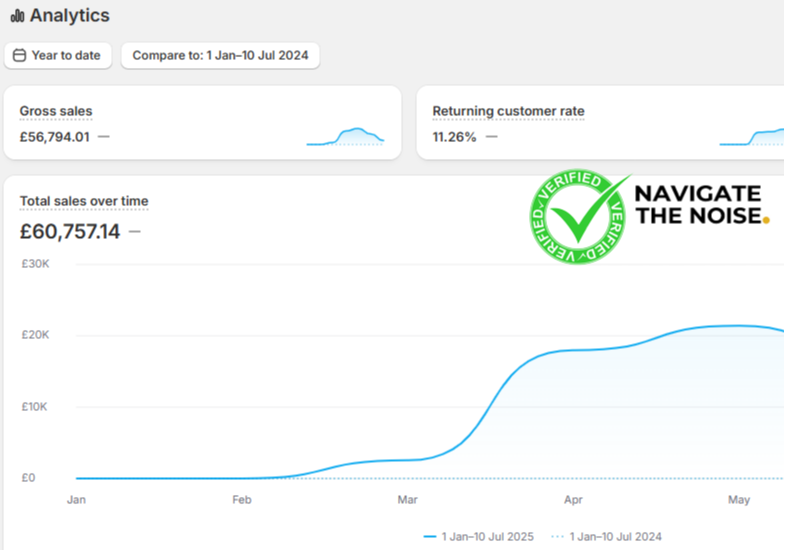Click the Analytics page heading
This screenshot has width=785, height=551.
[x=70, y=16]
